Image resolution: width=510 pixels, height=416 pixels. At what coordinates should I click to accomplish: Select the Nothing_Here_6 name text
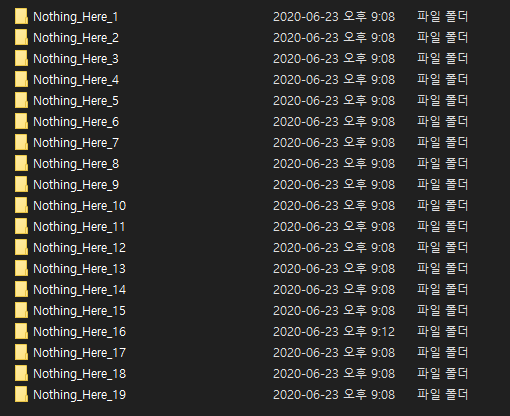[x=76, y=122]
